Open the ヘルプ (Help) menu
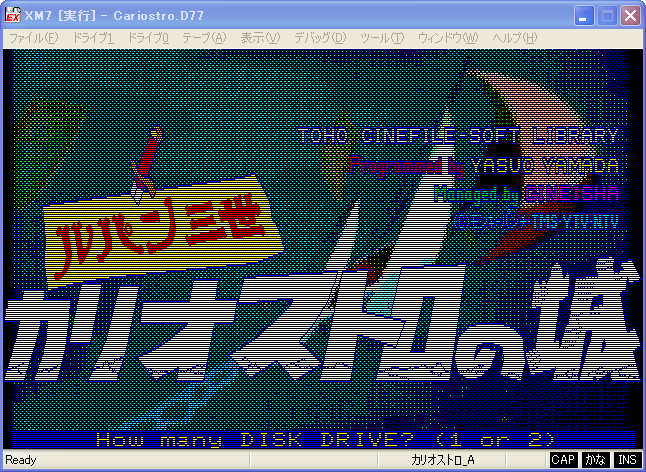Screen dimensions: 646x472 (514, 38)
